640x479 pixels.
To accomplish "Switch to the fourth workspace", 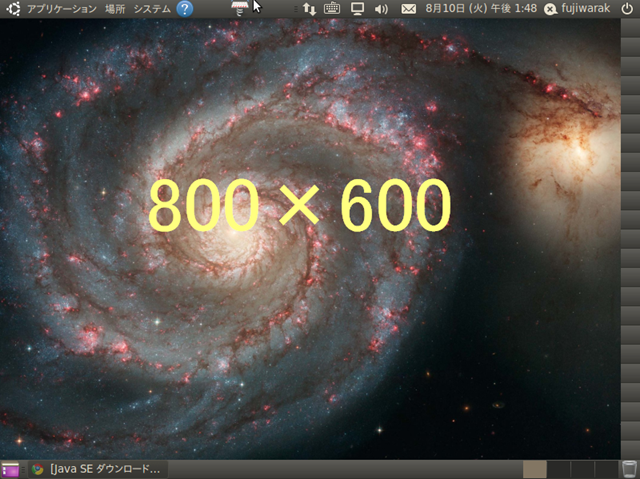I will (x=606, y=470).
